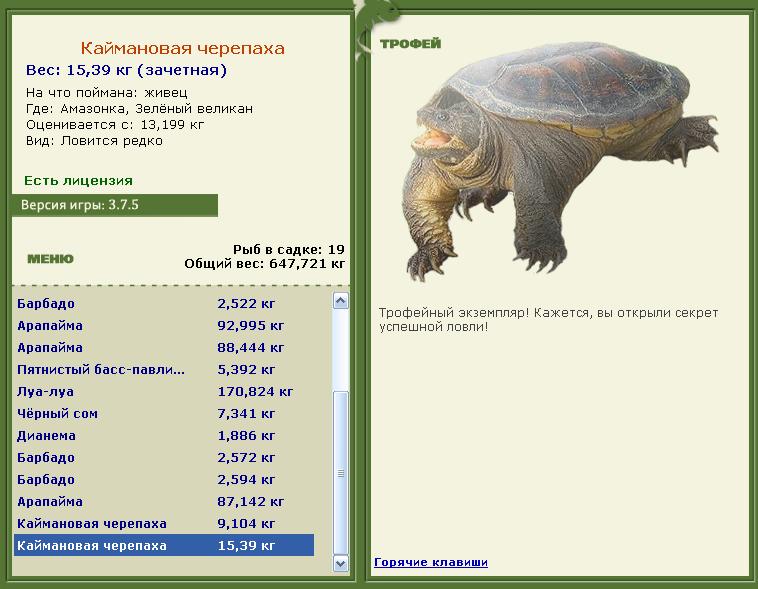Click the Каймановая черепаха title at top

183,48
